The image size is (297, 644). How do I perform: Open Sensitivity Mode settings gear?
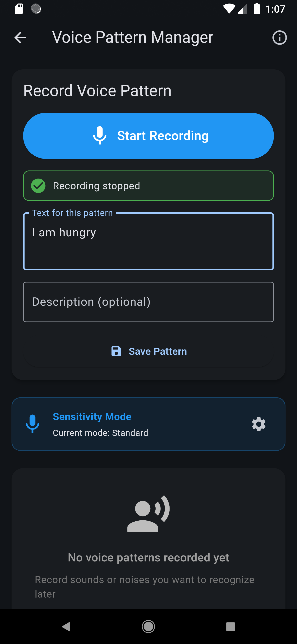(x=258, y=424)
